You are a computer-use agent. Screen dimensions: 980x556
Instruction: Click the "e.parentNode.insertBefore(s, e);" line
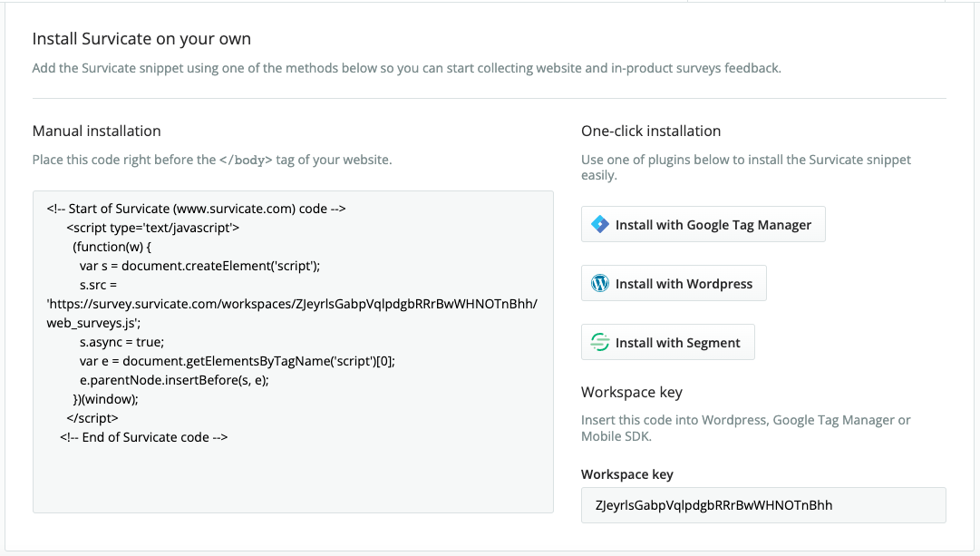click(x=174, y=380)
